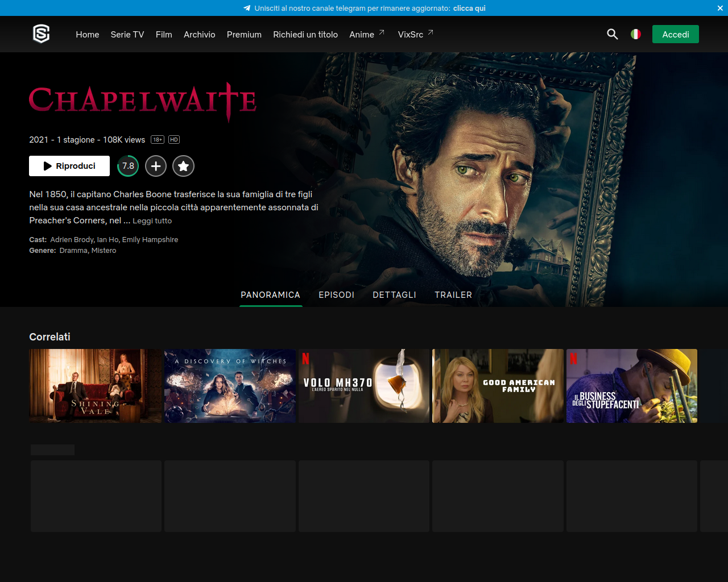Close the Telegram announcement banner
The image size is (728, 582).
click(720, 8)
